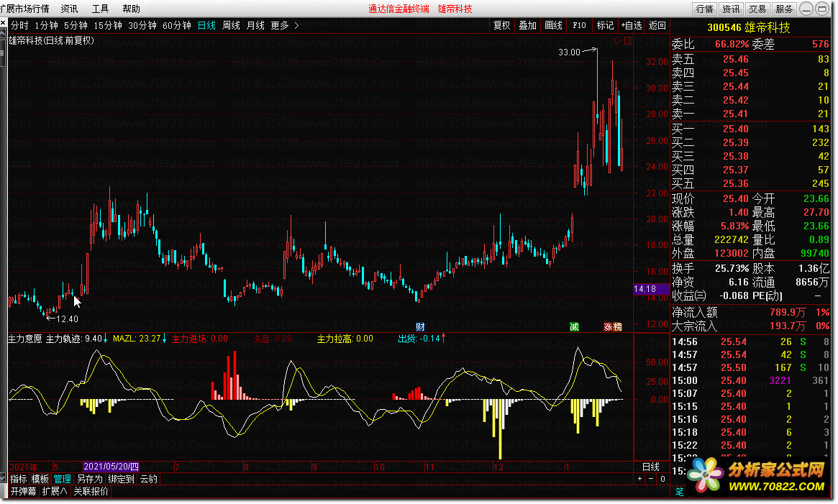Image resolution: width=838 pixels, height=504 pixels.
Task: Switch to the 5分钟 period tab
Action: click(x=76, y=25)
